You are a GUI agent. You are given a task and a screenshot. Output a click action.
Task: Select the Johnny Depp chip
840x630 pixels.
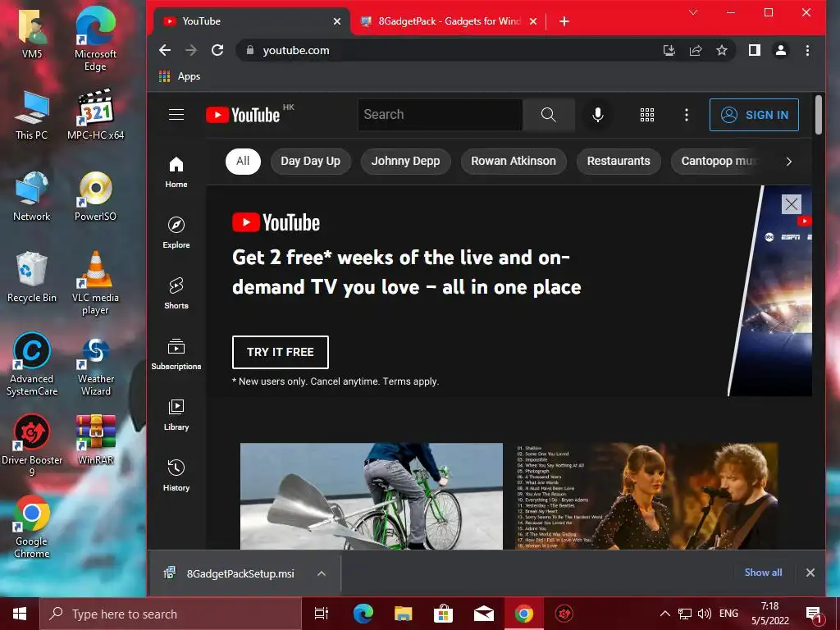[x=405, y=162]
